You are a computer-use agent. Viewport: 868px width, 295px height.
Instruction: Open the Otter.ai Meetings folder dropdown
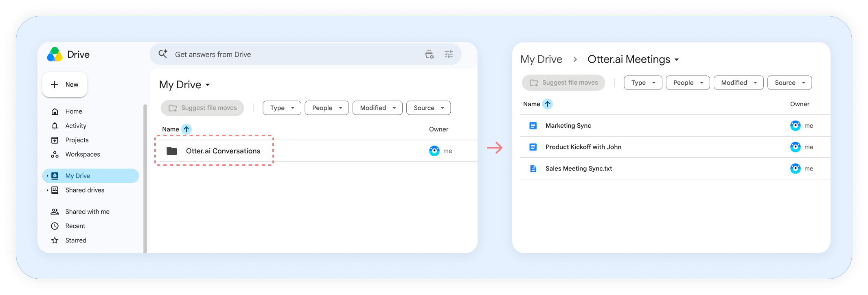coord(677,60)
